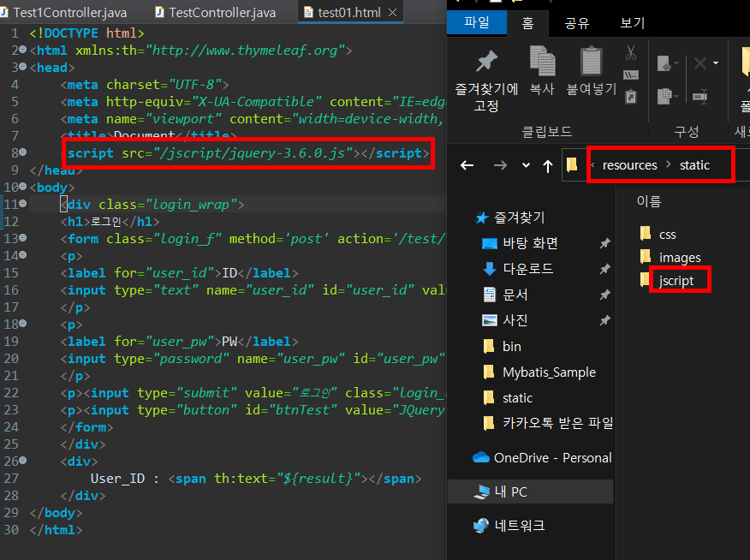Viewport: 750px width, 560px height.
Task: Select the jscript folder
Action: pyautogui.click(x=667, y=280)
